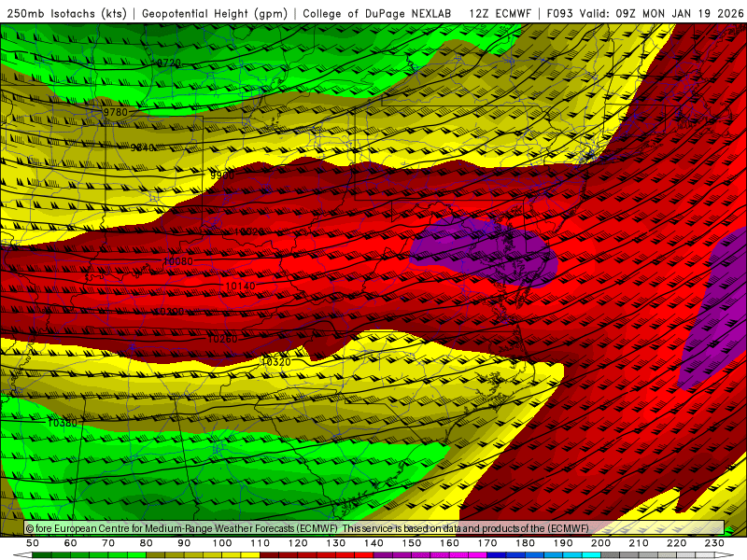Click the 200 value on the color scale

pyautogui.click(x=600, y=543)
